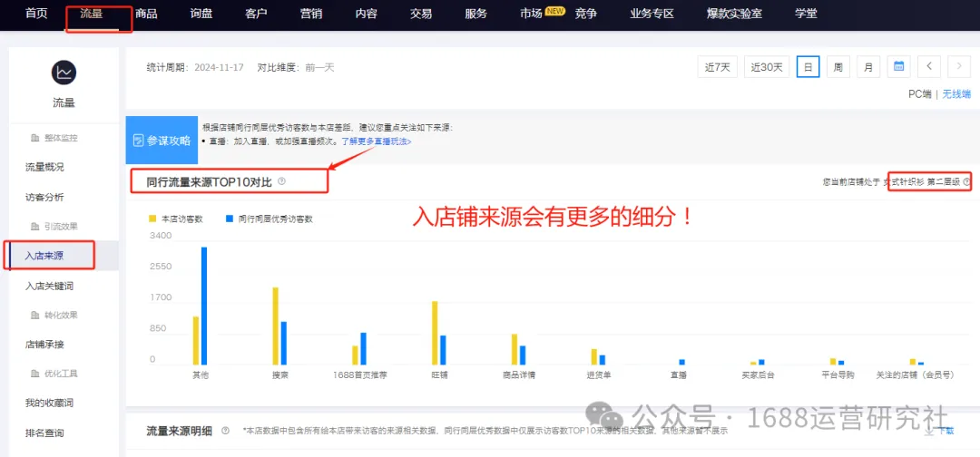Go to 爆款实验室
Image resolution: width=980 pixels, height=457 pixels.
[734, 13]
